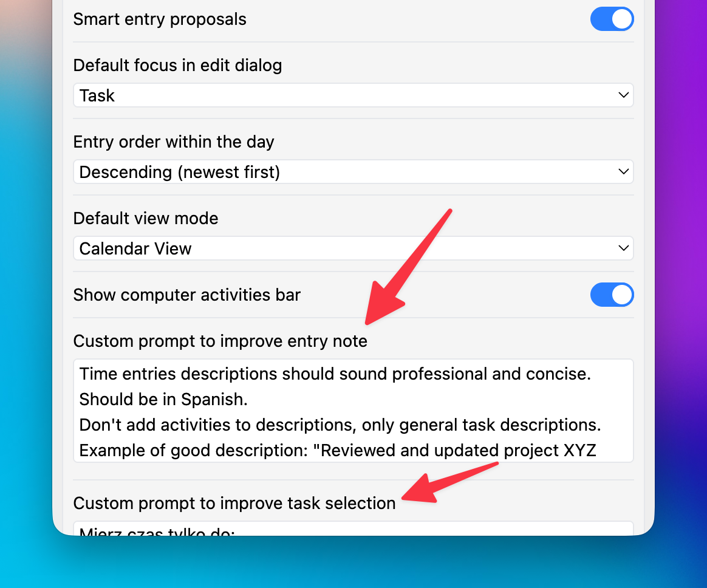This screenshot has width=707, height=588.
Task: Click the chevron arrow on the Calendar View dropdown
Action: pyautogui.click(x=623, y=248)
